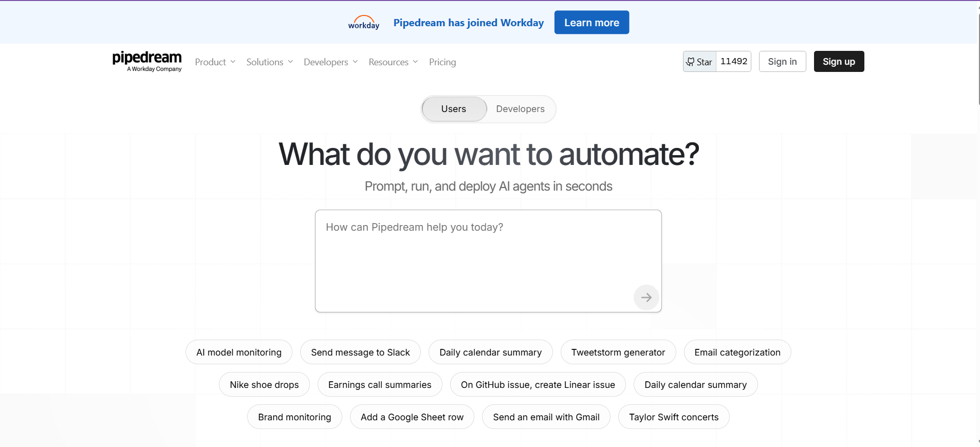The width and height of the screenshot is (980, 447).
Task: Expand the Developers nav menu
Action: tap(331, 62)
